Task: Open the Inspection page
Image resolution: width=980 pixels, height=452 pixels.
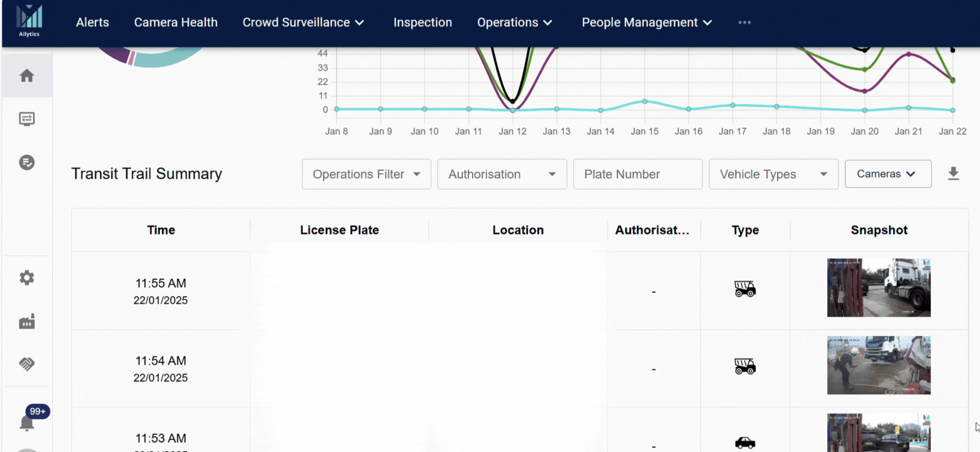Action: tap(423, 23)
